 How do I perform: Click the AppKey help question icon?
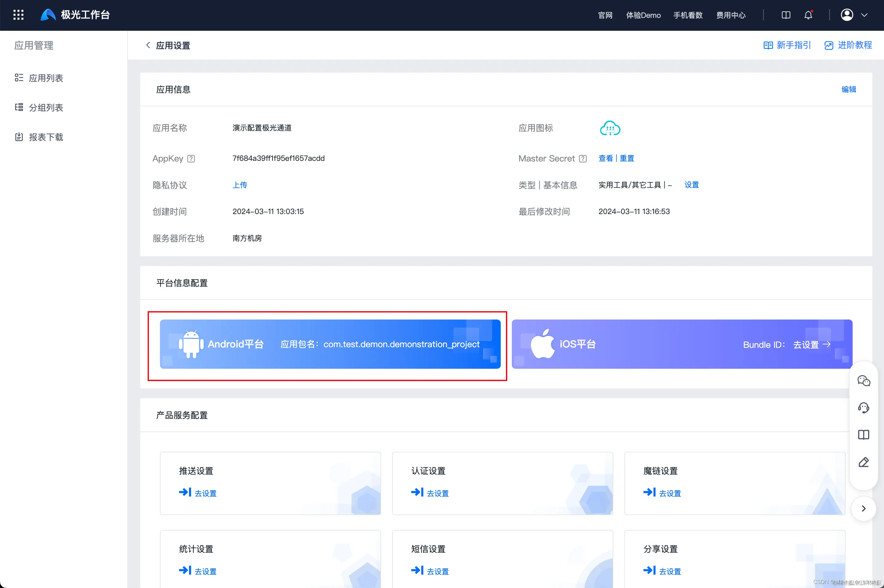[191, 159]
